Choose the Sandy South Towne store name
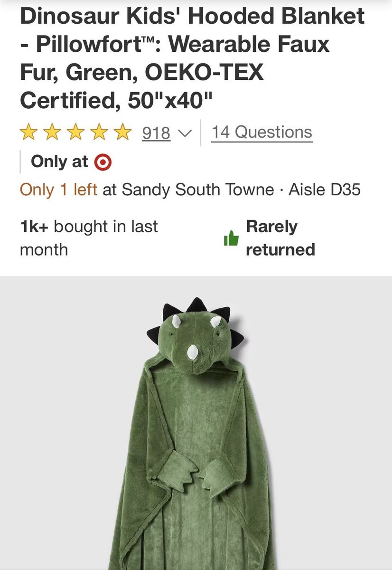392x570 pixels. (x=198, y=190)
